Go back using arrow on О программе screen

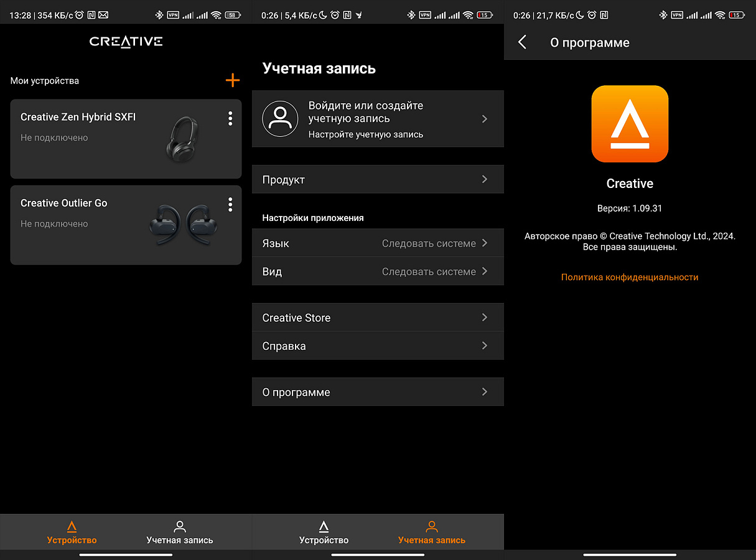[523, 42]
